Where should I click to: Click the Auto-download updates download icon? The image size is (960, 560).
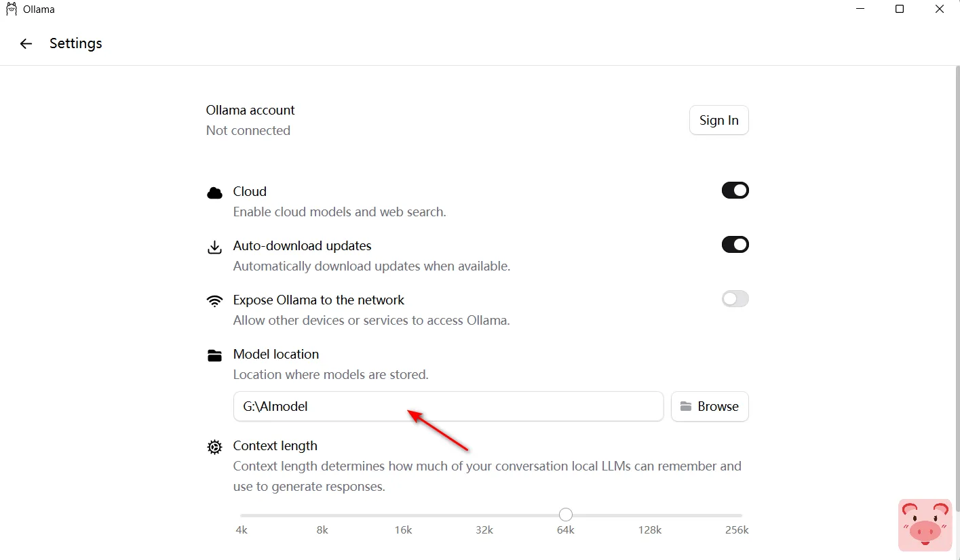214,247
